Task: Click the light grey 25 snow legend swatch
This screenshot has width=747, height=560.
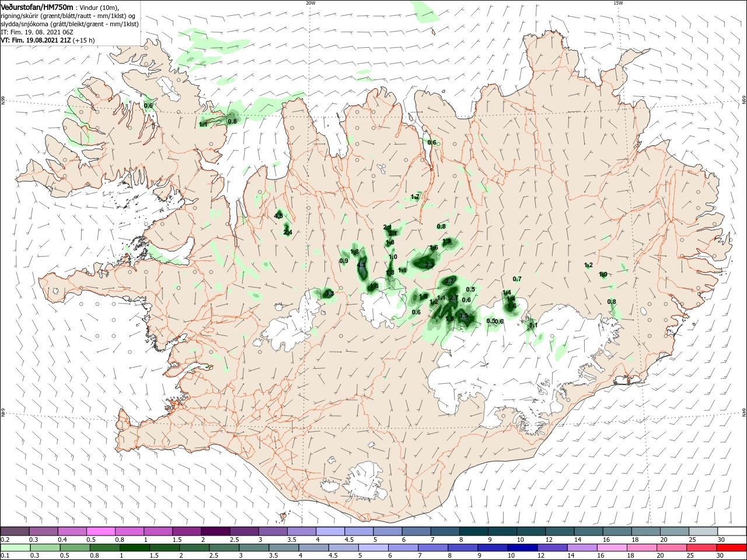Action: [x=703, y=531]
